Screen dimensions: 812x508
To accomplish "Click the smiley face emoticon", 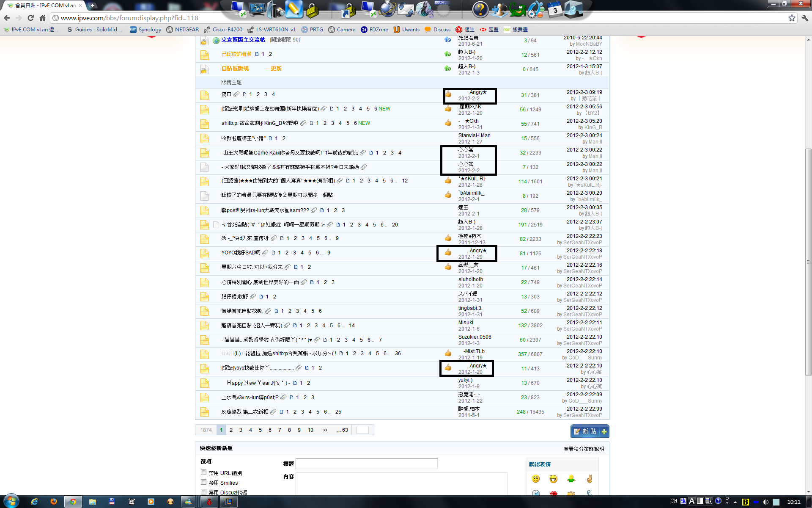I will [x=536, y=479].
